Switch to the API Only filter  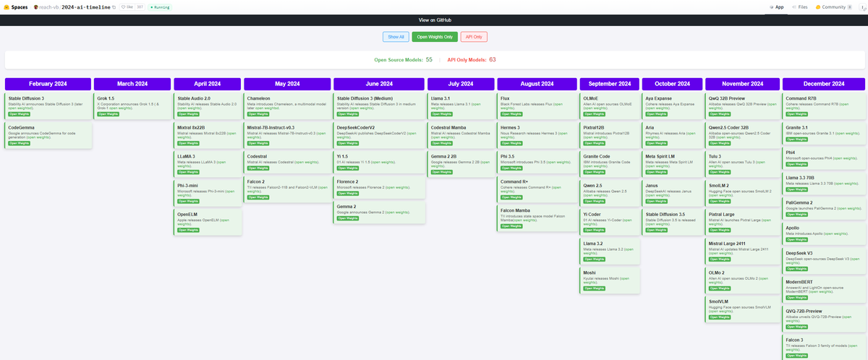474,37
